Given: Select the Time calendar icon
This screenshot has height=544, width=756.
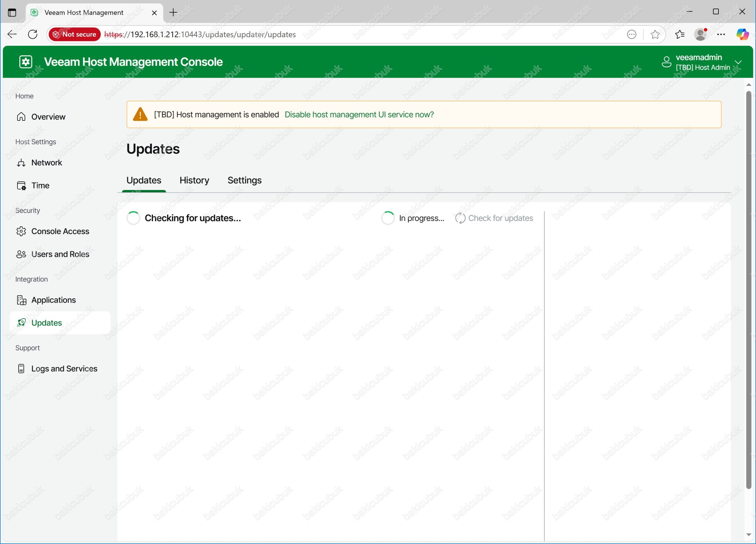Looking at the screenshot, I should (x=21, y=186).
